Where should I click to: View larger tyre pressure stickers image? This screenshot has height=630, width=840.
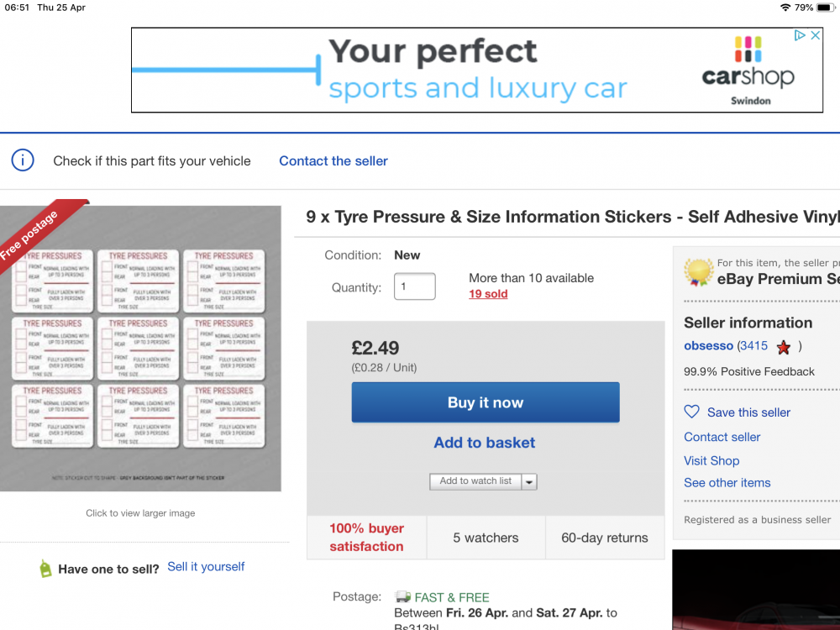(x=140, y=349)
